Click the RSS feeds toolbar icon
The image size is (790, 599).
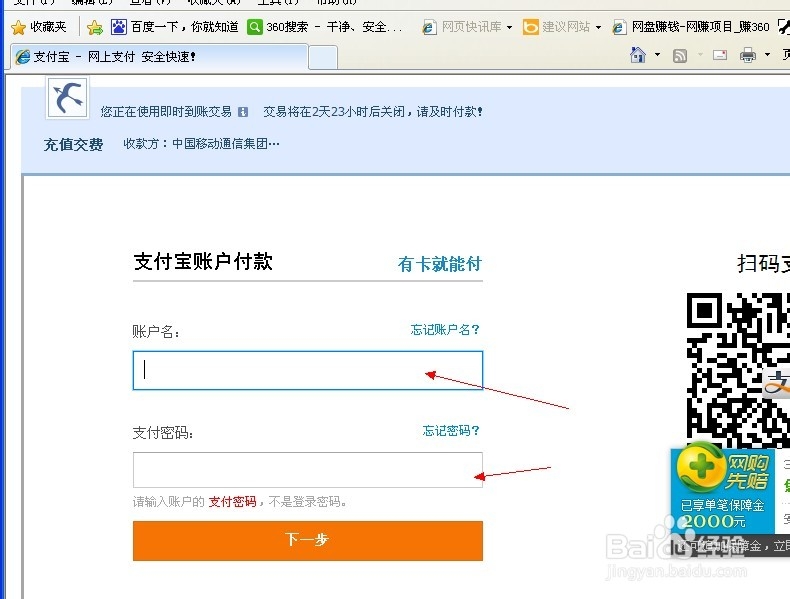point(680,55)
